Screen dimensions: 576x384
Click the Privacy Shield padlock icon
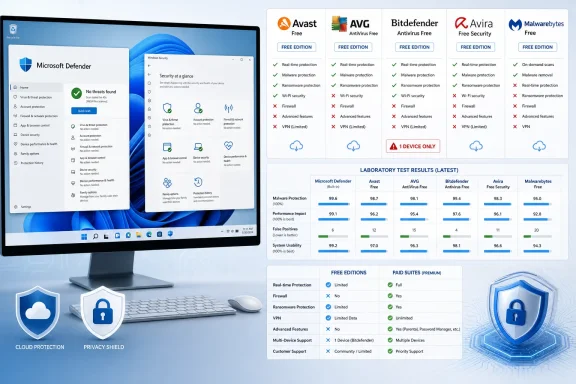click(x=102, y=312)
